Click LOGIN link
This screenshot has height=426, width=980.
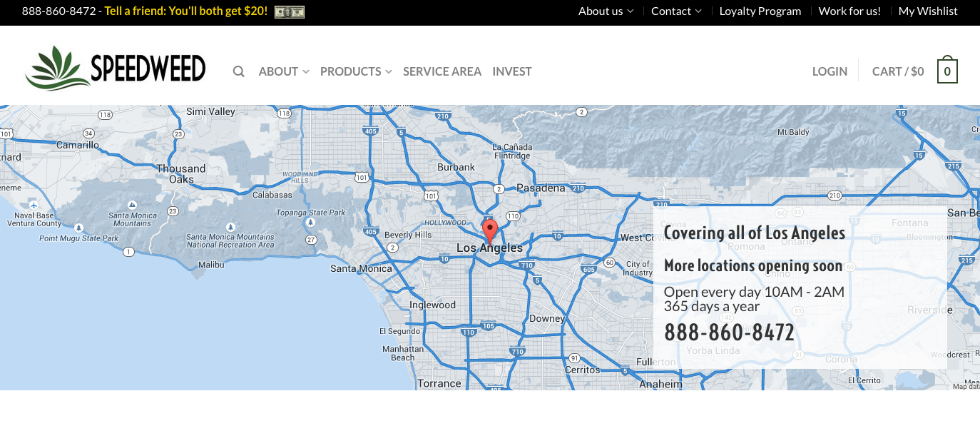830,71
